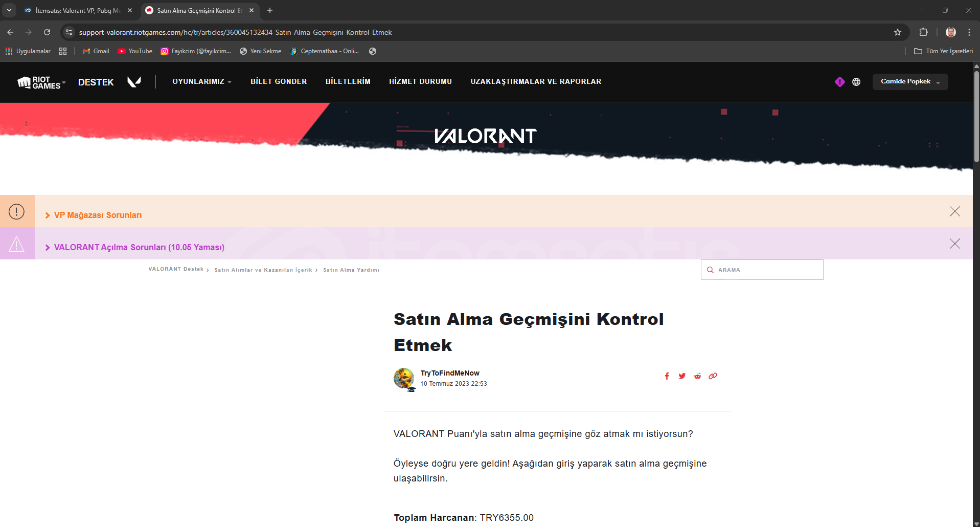
Task: Open the Fayikcim Instagram bookmark
Action: 196,51
